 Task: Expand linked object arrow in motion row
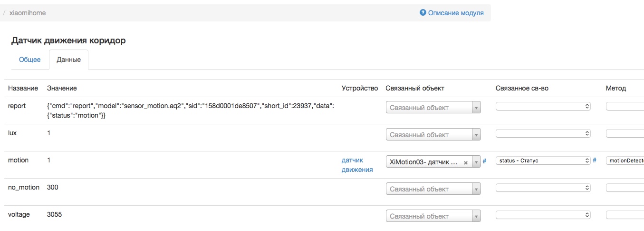click(476, 162)
